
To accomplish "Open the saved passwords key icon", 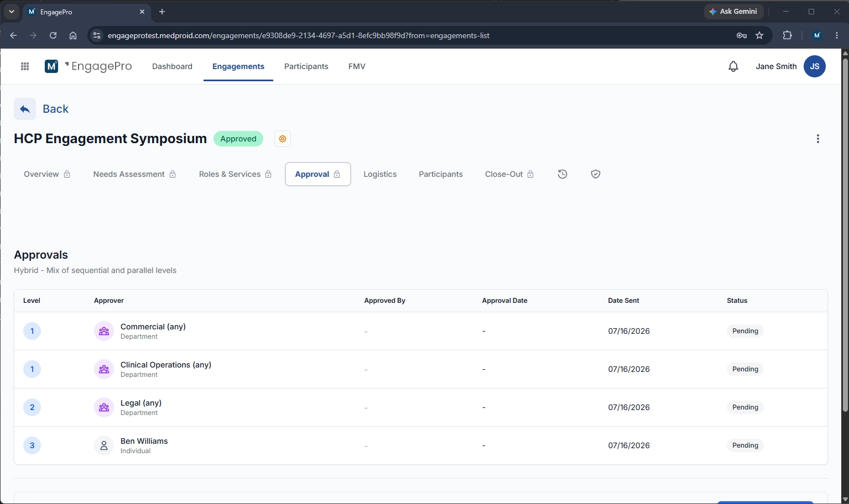I will click(x=742, y=35).
